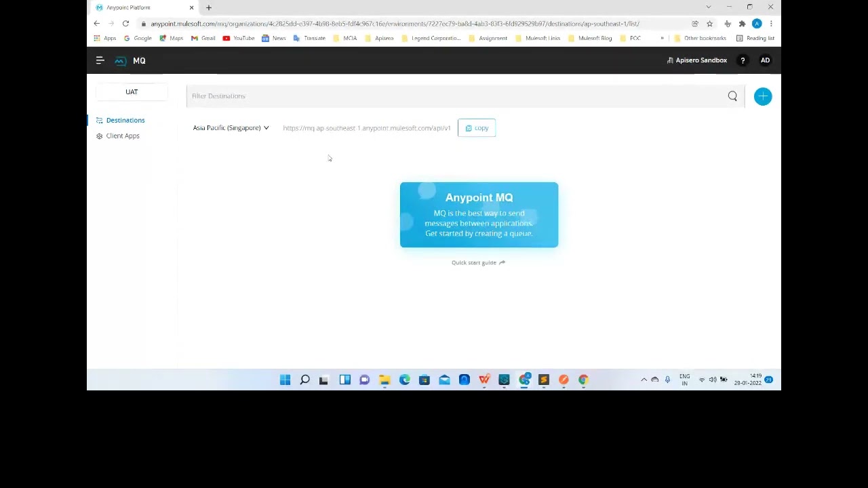Viewport: 868px width, 488px height.
Task: Expand the hidden bookmarks chevron
Action: (x=662, y=38)
